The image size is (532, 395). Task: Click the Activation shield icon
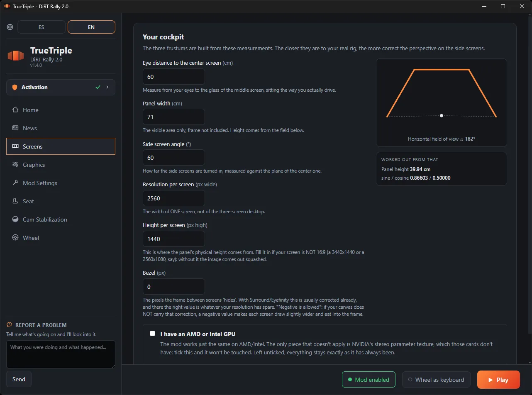[15, 87]
